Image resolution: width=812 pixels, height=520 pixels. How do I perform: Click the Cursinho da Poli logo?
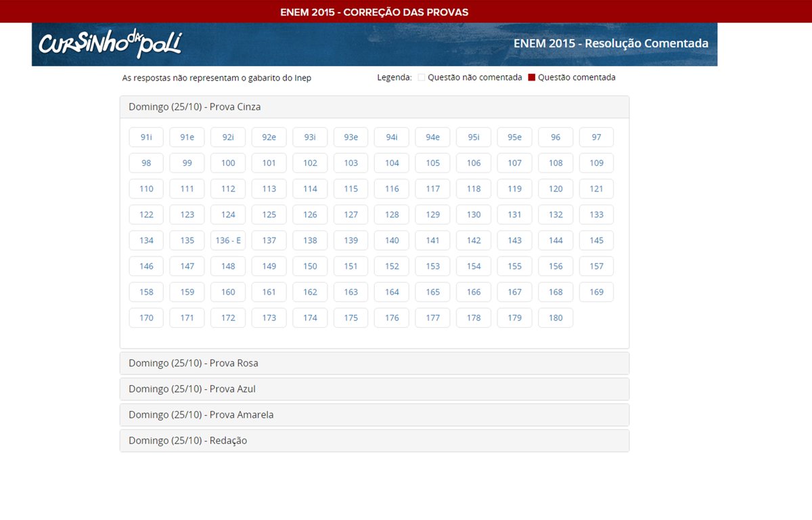(110, 45)
